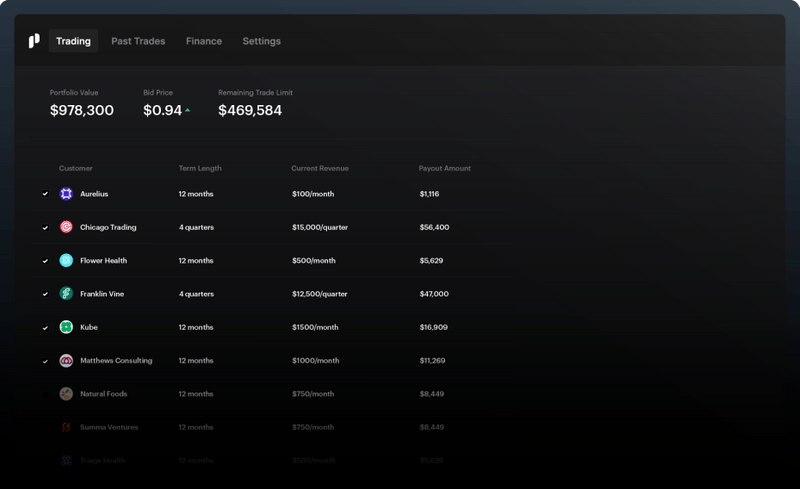Uncheck the Chicago Trading row checkbox
The width and height of the screenshot is (800, 489).
coord(45,228)
